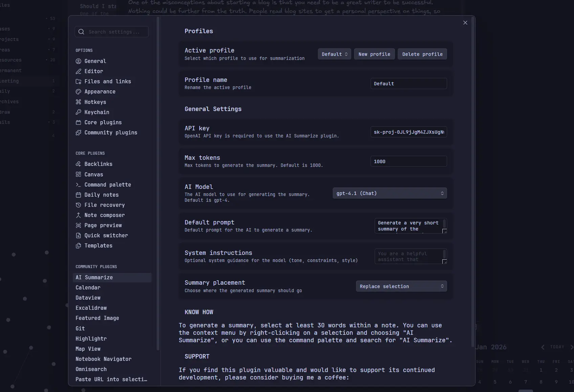
Task: Focus the Search settings input field
Action: (115, 32)
